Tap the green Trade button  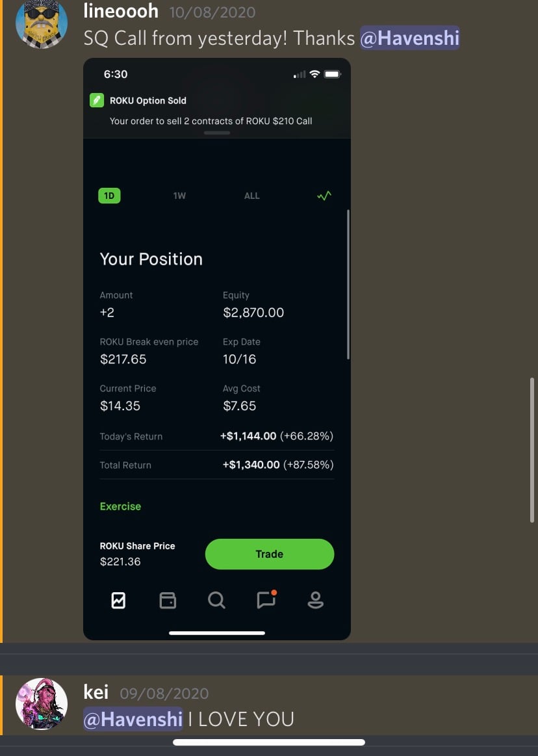[x=270, y=554]
